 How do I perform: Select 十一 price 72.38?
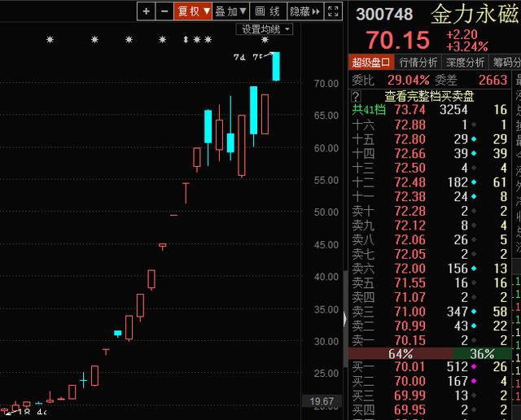pos(409,196)
